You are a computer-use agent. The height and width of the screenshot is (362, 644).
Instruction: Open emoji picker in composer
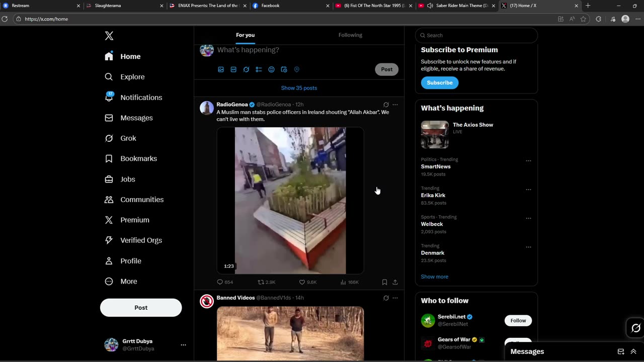271,69
